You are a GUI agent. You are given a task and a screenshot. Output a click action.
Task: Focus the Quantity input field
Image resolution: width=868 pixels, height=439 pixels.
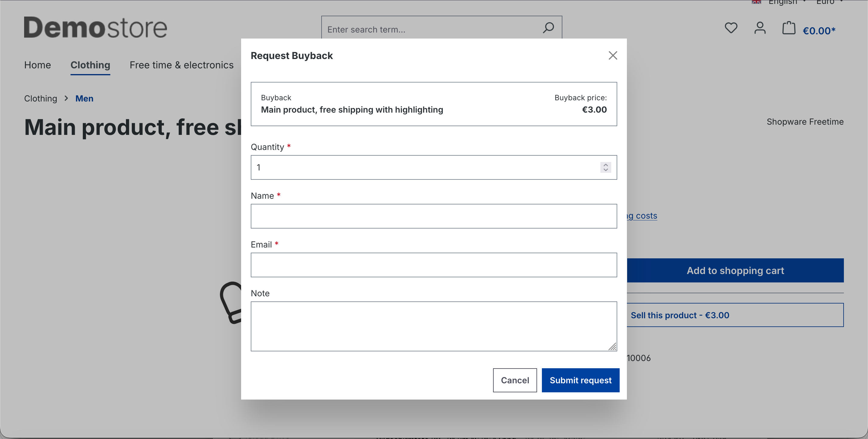point(434,167)
